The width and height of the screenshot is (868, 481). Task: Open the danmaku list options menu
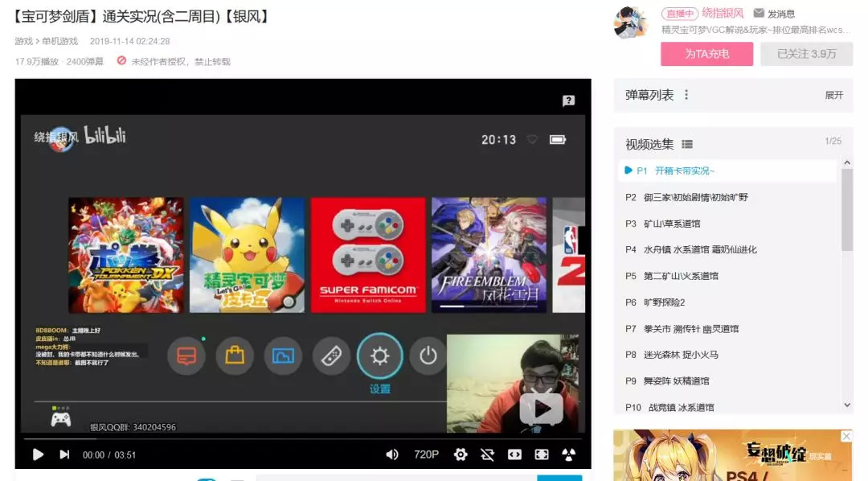[686, 95]
